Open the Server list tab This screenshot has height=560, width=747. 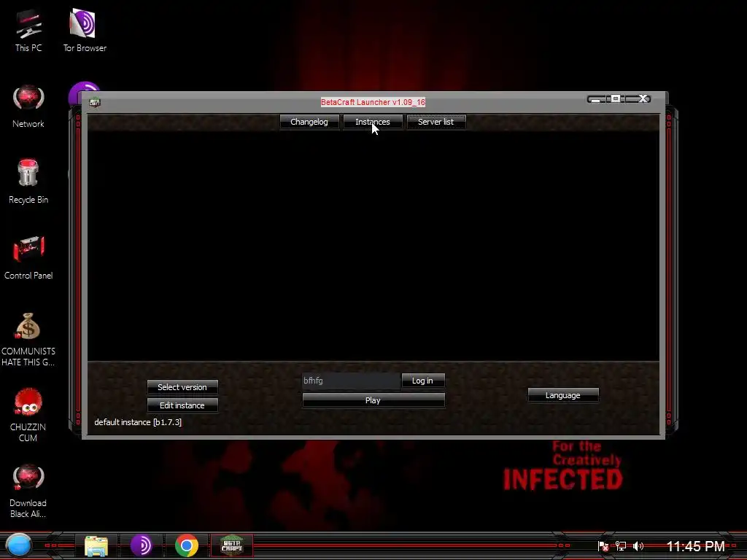[436, 122]
